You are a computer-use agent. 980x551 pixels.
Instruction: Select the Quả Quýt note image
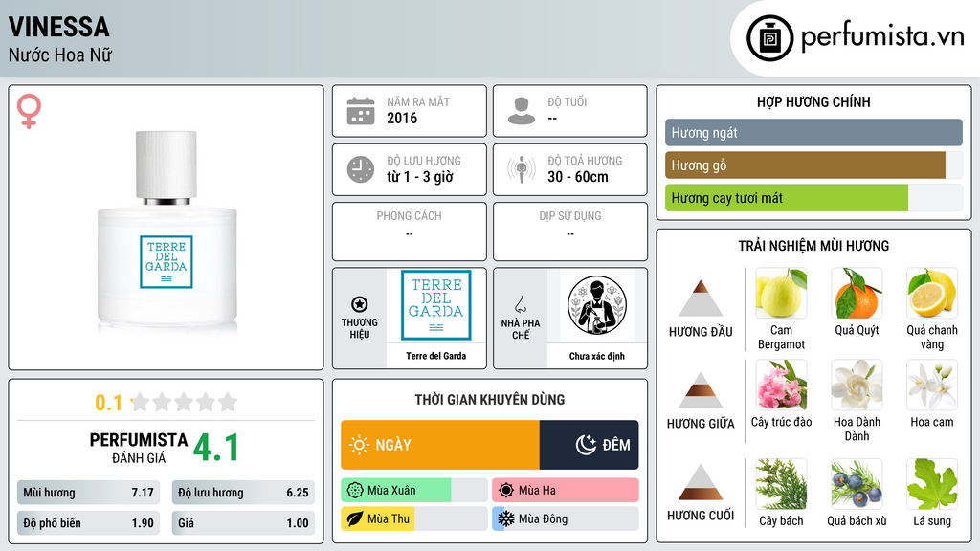pos(857,293)
